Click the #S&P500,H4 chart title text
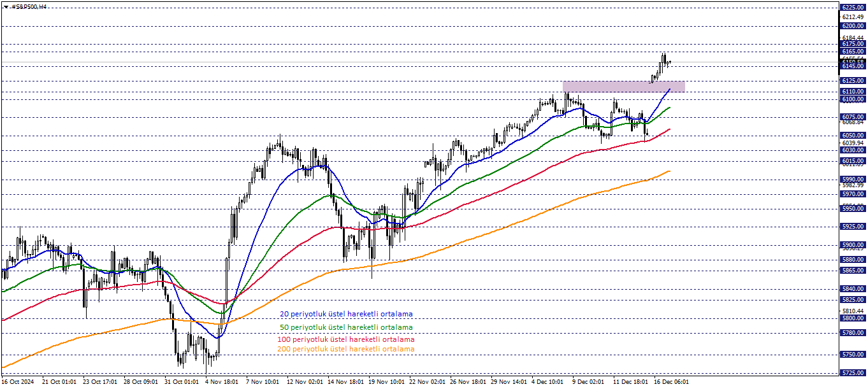This screenshot has width=868, height=389. pyautogui.click(x=29, y=6)
